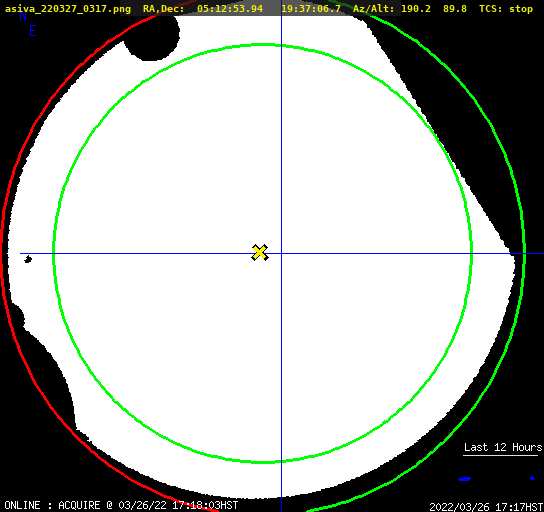
Task: Click the blue N compass label
Action: [x=23, y=16]
